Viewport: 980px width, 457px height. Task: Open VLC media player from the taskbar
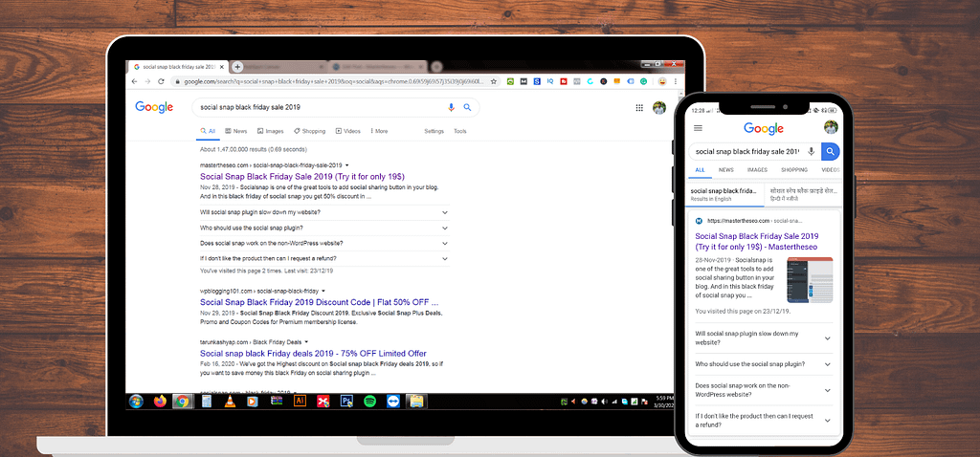pyautogui.click(x=230, y=401)
